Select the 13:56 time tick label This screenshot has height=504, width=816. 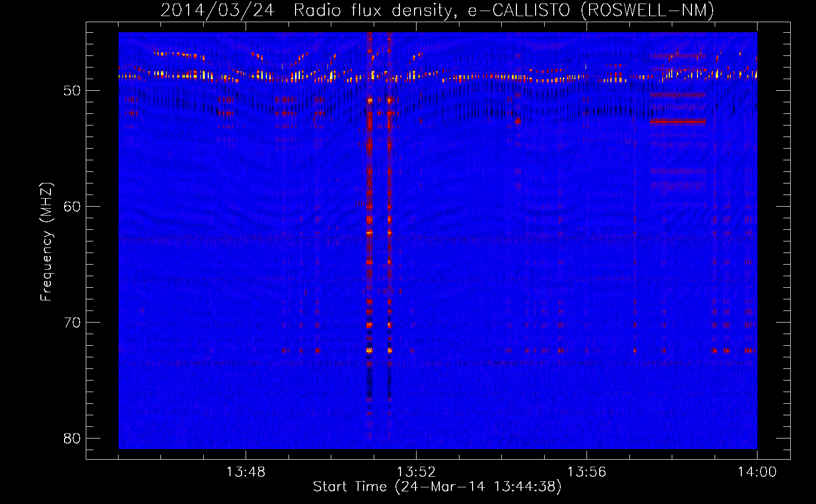(x=587, y=472)
